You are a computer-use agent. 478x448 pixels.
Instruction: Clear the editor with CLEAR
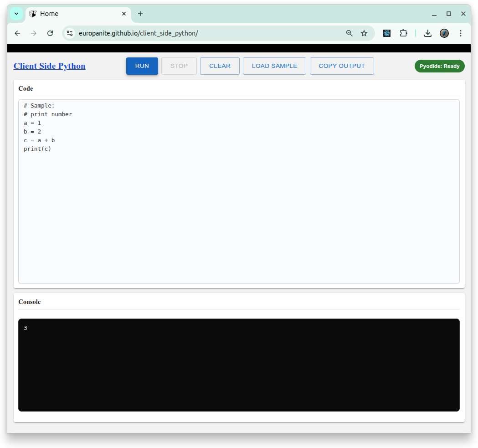pyautogui.click(x=220, y=66)
